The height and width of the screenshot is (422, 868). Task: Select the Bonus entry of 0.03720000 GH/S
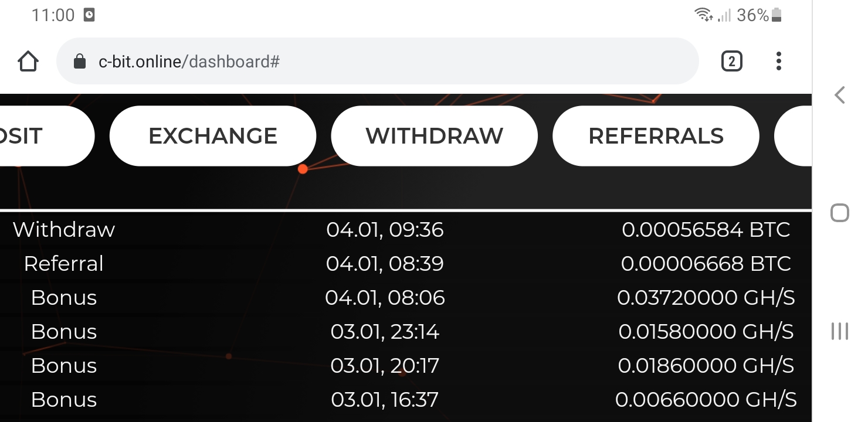406,298
